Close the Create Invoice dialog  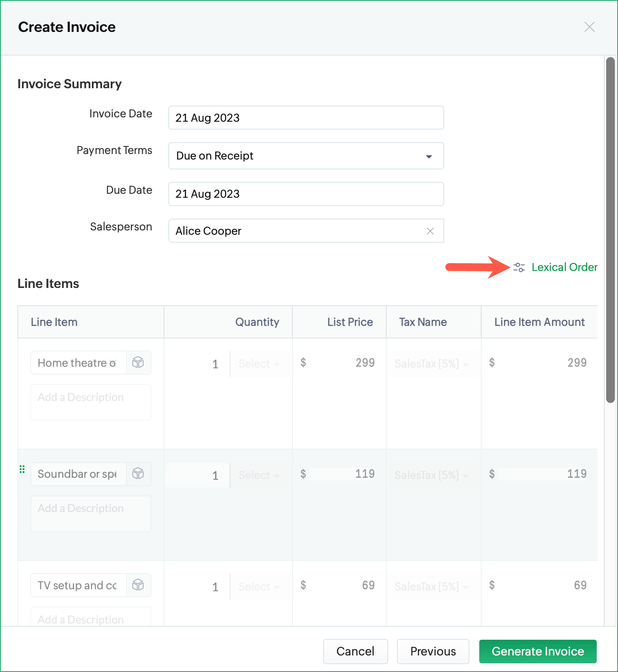(x=589, y=27)
